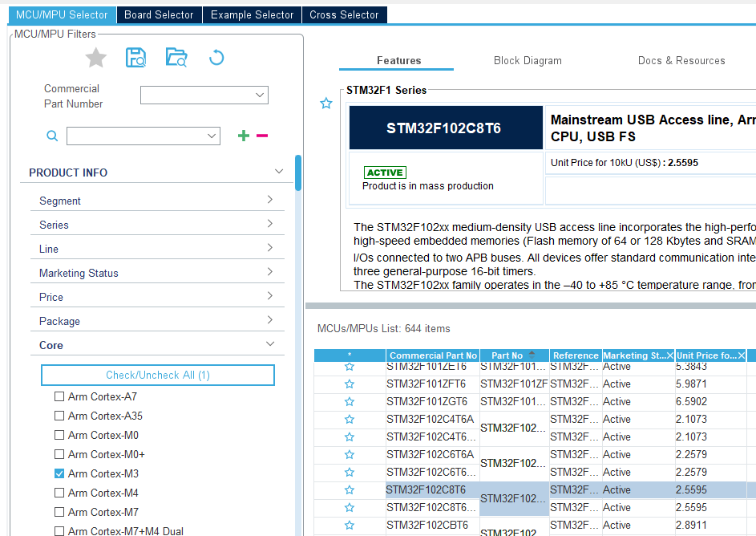The image size is (756, 536).
Task: Click the magnifier search icon
Action: [x=52, y=136]
